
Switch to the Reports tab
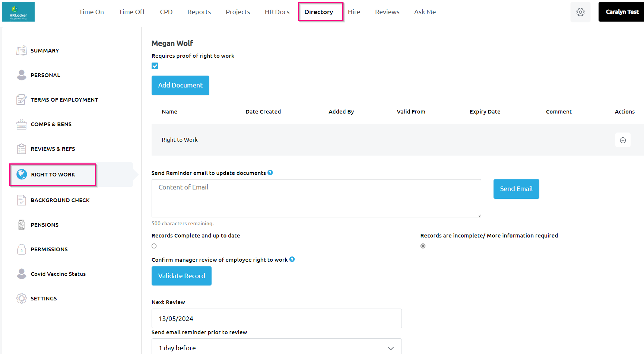[199, 12]
